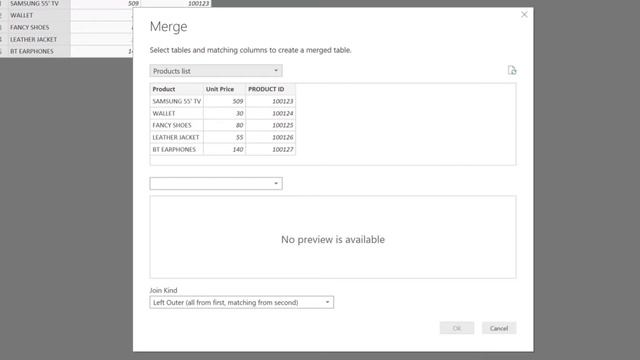640x360 pixels.
Task: Click the greyed OK button
Action: tap(457, 328)
